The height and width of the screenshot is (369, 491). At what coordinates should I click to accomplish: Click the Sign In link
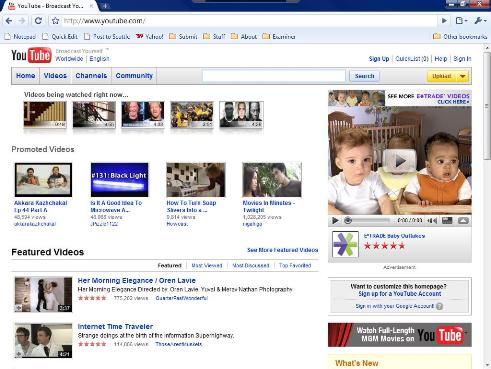pos(462,59)
